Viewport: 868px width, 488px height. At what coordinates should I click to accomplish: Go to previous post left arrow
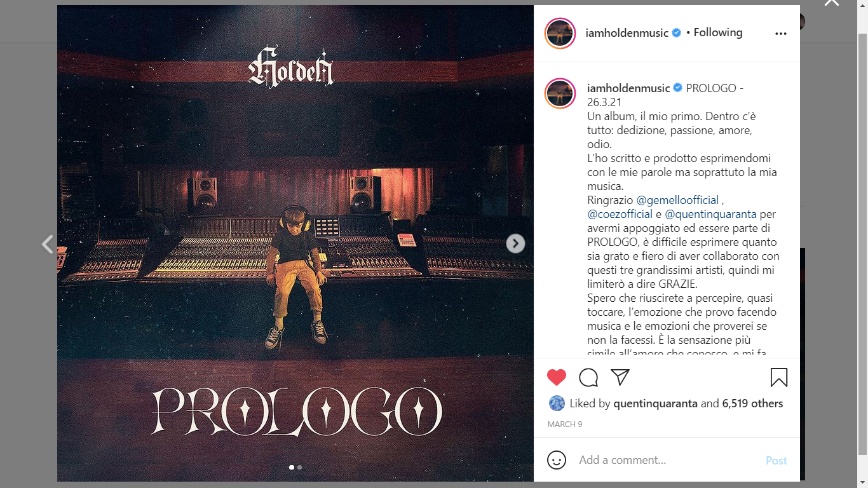point(47,244)
